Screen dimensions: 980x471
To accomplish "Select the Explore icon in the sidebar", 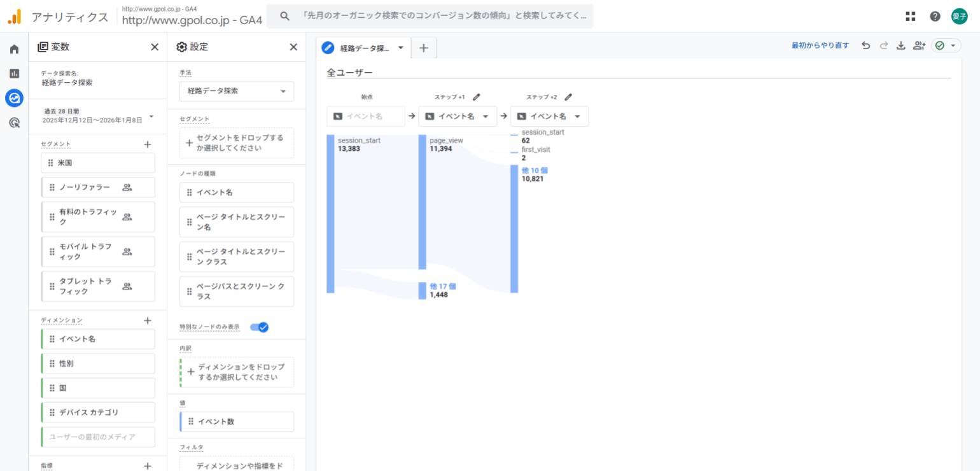I will pyautogui.click(x=14, y=98).
